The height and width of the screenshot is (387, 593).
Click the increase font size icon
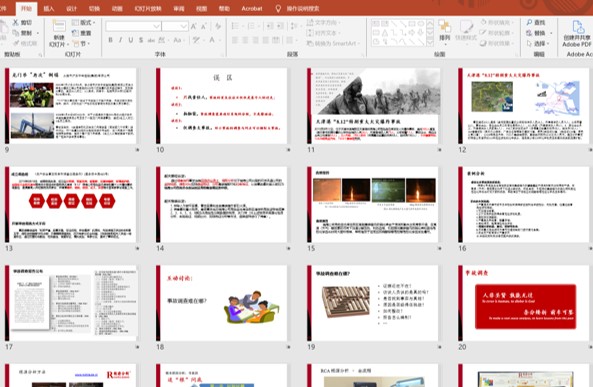click(194, 26)
